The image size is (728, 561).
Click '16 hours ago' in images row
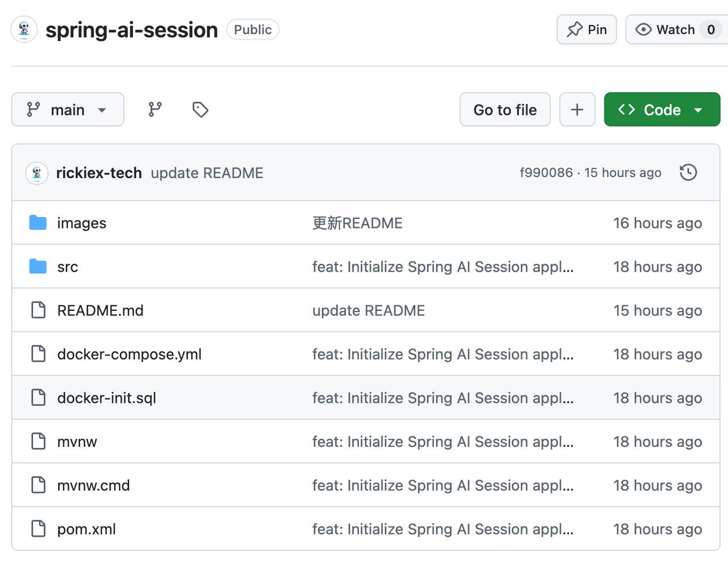657,223
